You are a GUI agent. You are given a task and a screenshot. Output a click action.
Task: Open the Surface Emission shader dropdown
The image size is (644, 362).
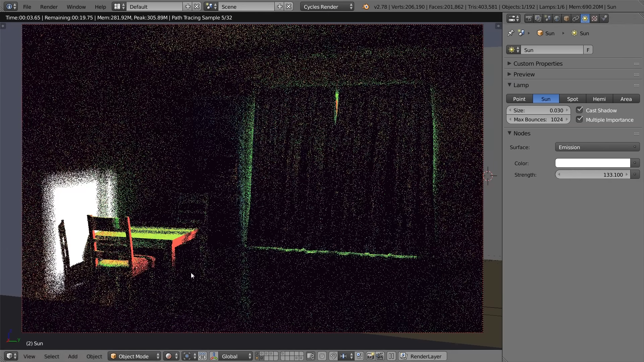coord(597,147)
